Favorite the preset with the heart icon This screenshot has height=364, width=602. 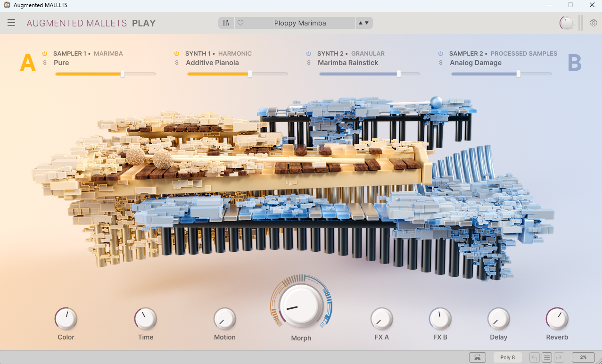click(x=240, y=23)
